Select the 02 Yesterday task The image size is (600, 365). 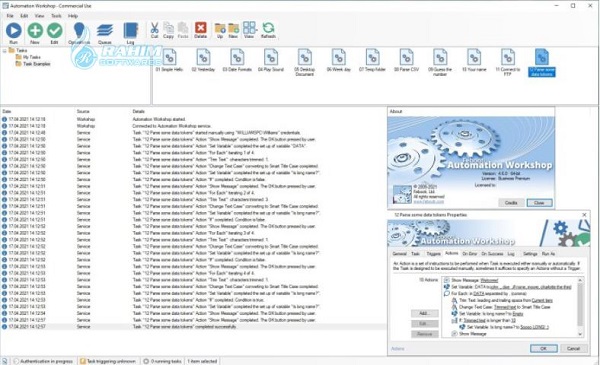pos(203,60)
